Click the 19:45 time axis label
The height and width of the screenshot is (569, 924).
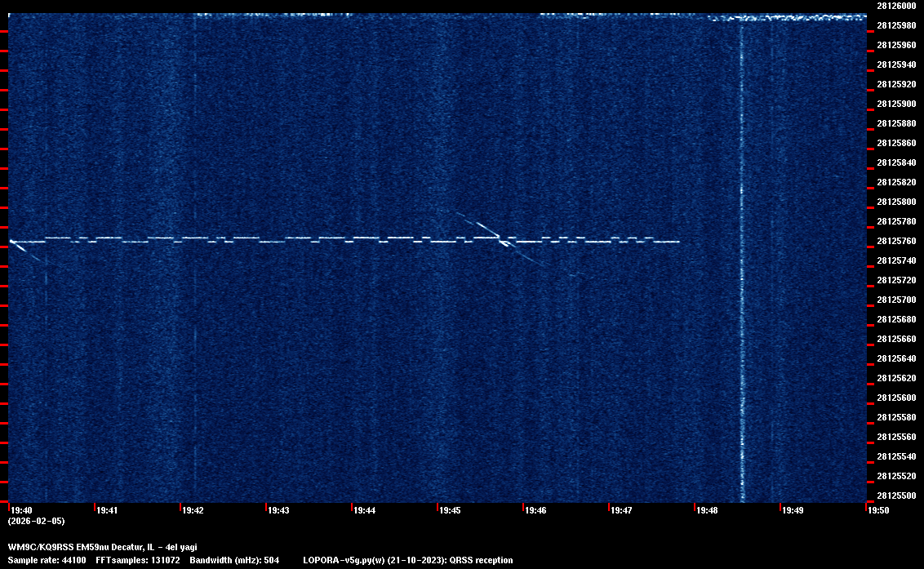[451, 511]
